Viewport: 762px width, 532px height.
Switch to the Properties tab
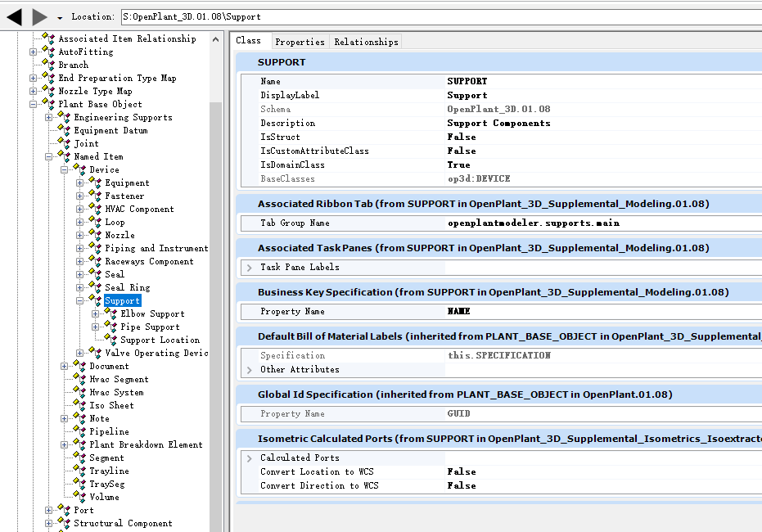point(300,42)
